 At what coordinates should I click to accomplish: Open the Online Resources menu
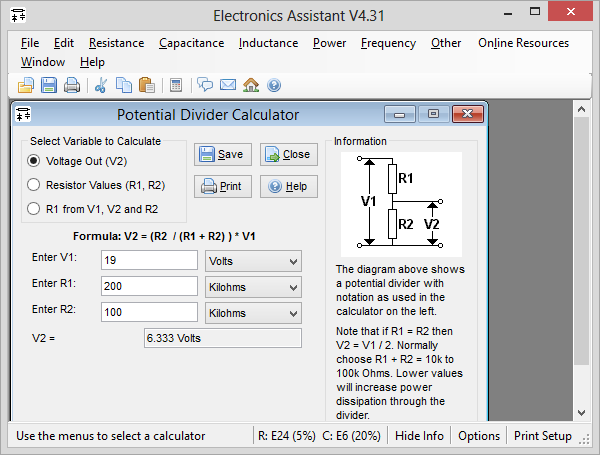coord(523,43)
